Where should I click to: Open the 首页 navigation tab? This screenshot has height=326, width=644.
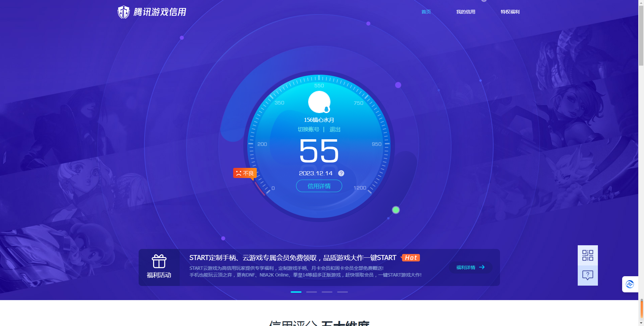pyautogui.click(x=426, y=12)
